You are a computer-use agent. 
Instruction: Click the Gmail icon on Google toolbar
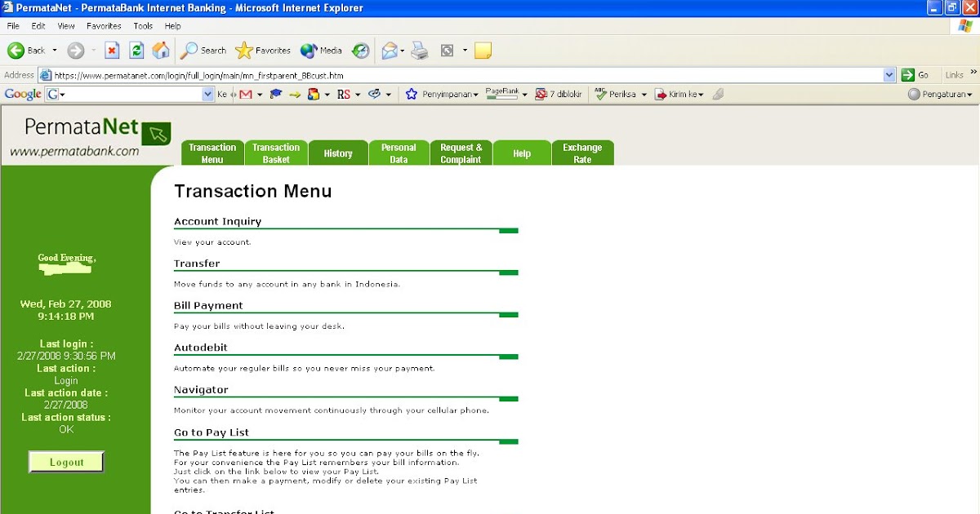(245, 95)
